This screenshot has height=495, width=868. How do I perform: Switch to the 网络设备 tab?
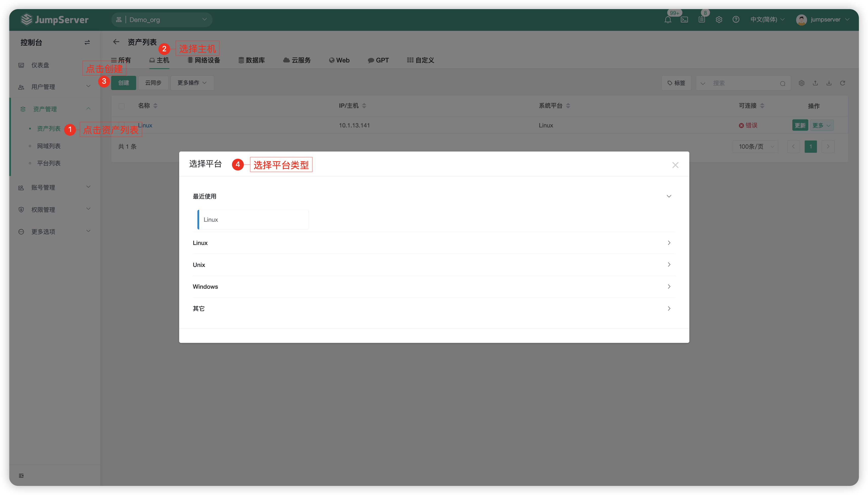[x=204, y=60]
